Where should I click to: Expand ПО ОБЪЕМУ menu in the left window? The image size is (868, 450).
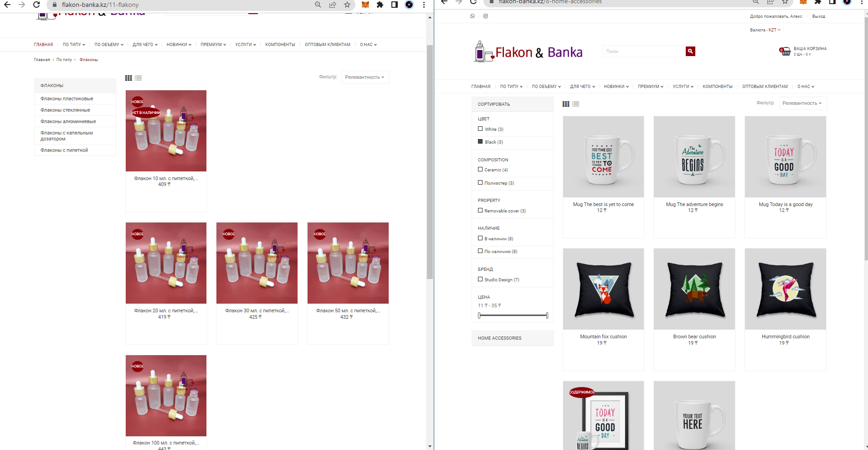tap(109, 45)
